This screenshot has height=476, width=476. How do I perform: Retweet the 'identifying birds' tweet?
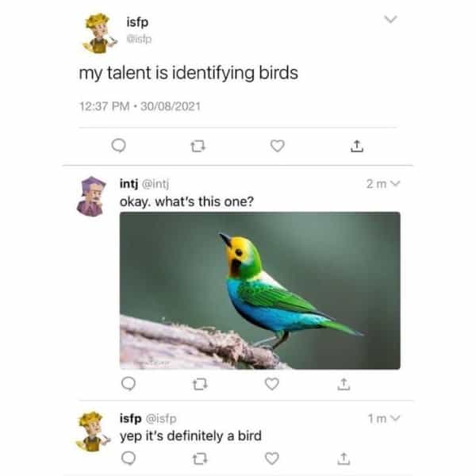point(198,146)
